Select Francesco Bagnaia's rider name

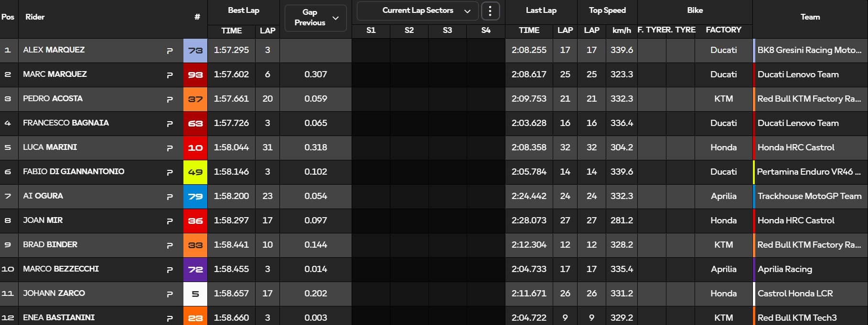pos(66,123)
